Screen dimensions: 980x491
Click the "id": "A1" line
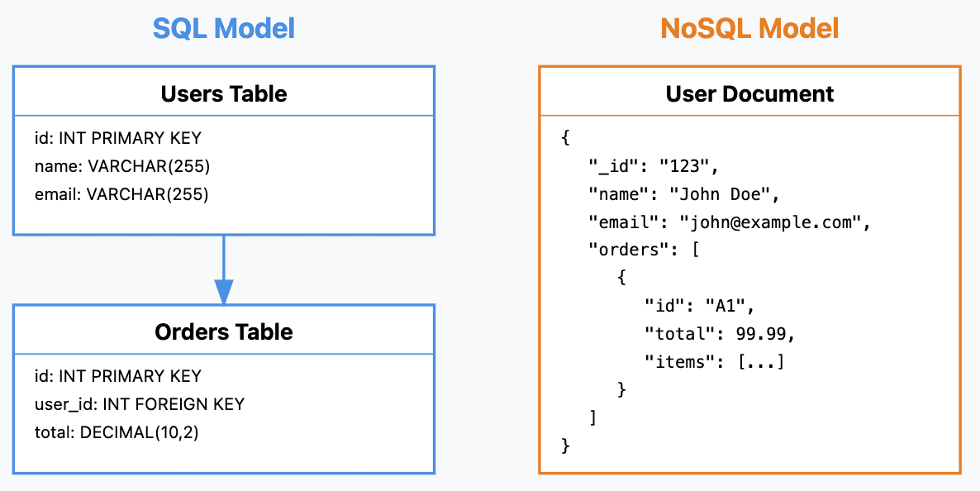pos(701,306)
